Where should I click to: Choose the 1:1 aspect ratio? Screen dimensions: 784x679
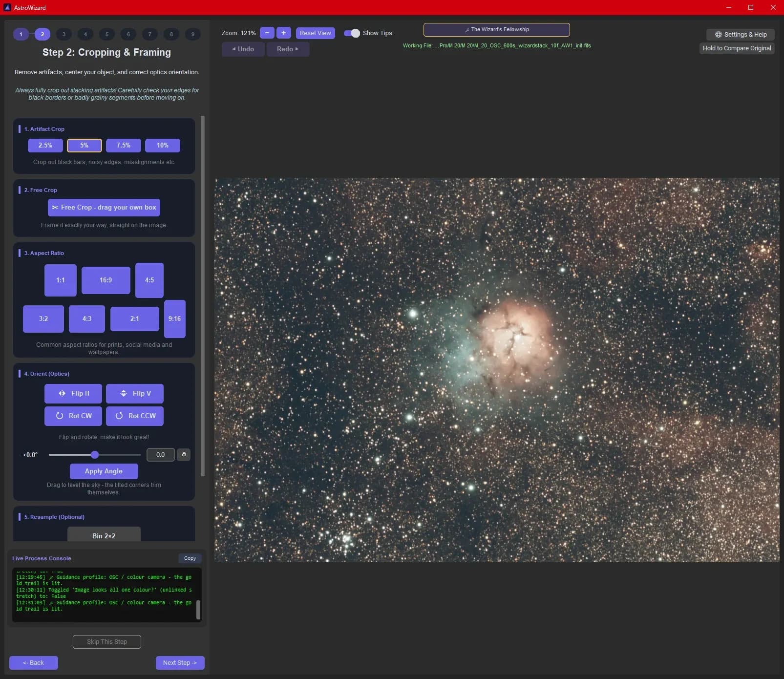pyautogui.click(x=61, y=280)
